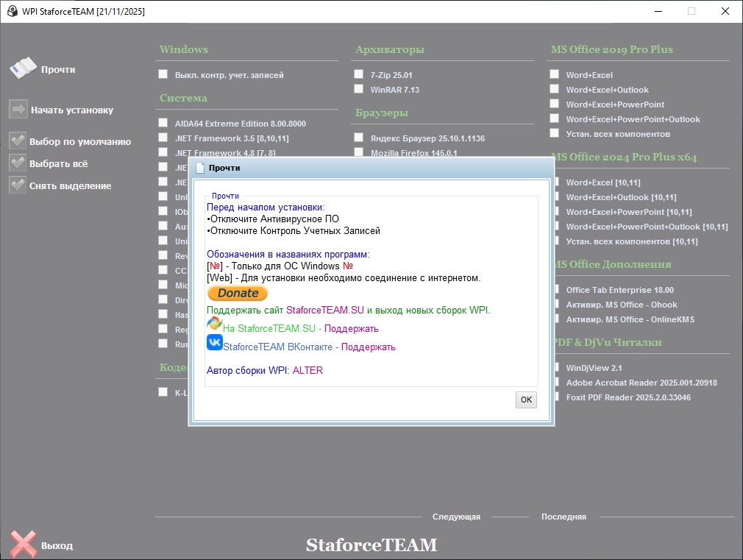
Task: Check Выкл. контр. учет. записей
Action: [x=163, y=74]
